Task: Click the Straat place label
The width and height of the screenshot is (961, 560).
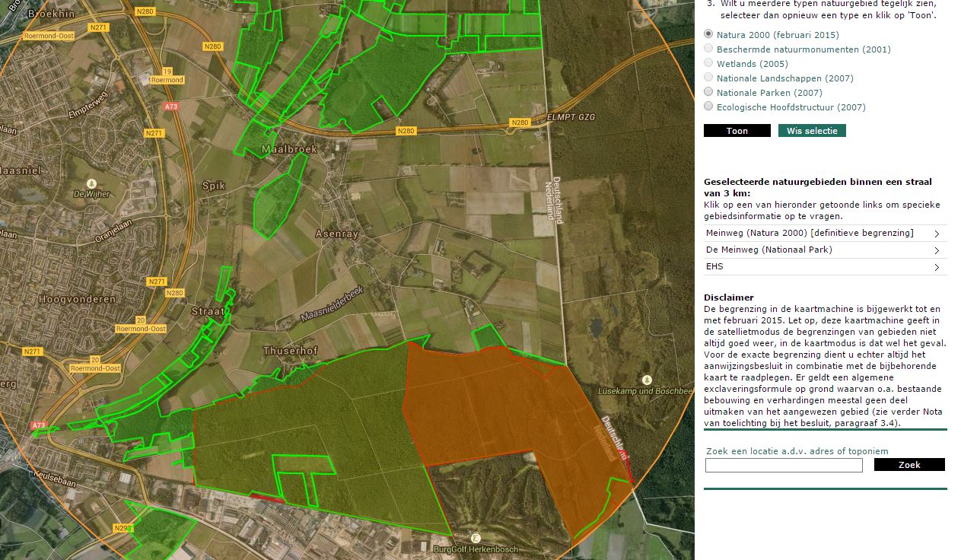Action: (209, 311)
